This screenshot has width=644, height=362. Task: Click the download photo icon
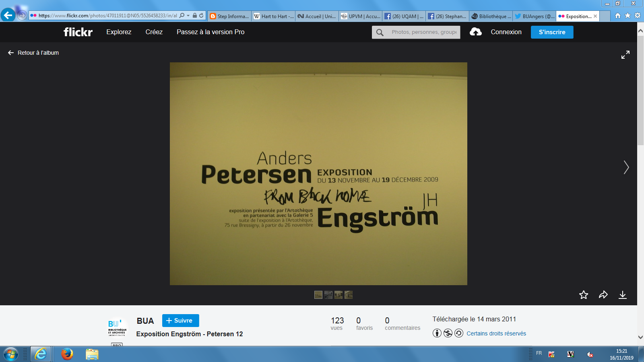[x=623, y=295]
